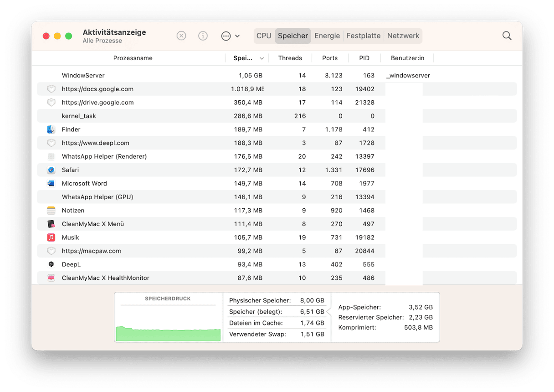Sort by the PID column header
The image size is (554, 392).
tap(364, 58)
